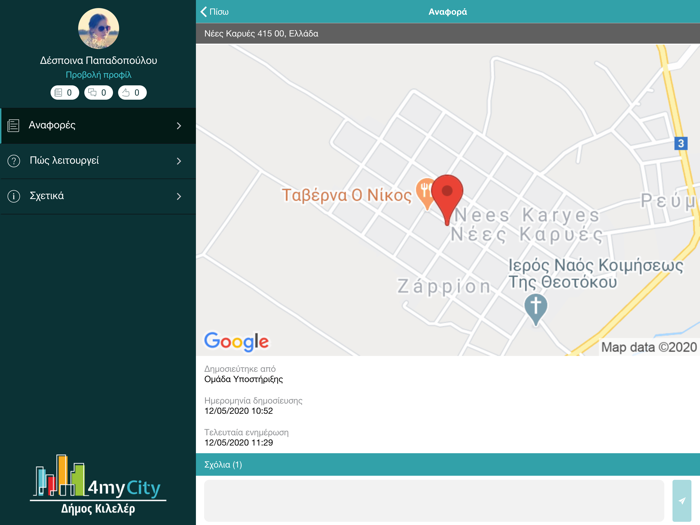Expand the Πώς λειτουργεί chevron arrow
700x525 pixels.
tap(179, 161)
